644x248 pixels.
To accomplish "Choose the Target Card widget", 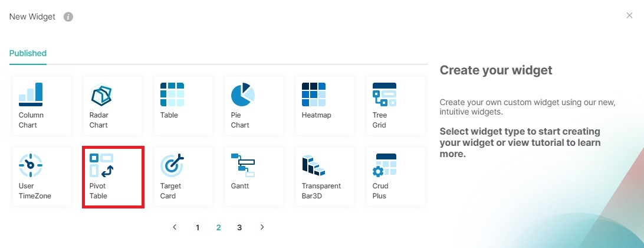I will [x=183, y=177].
